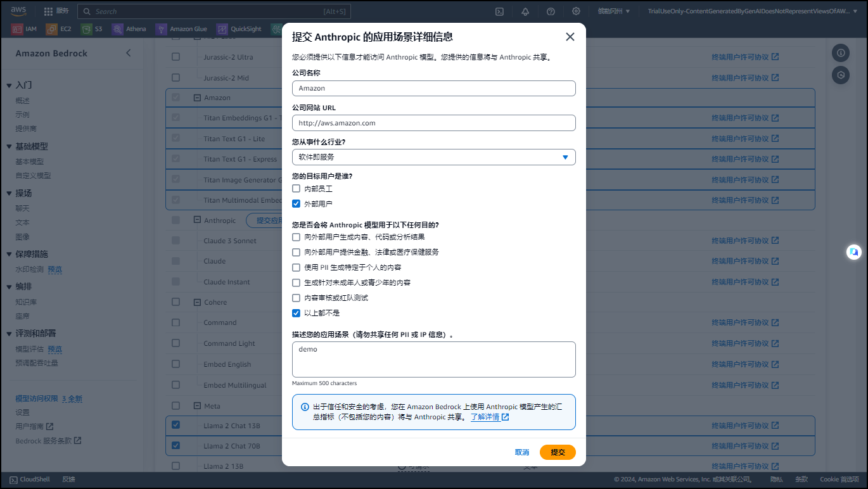Collapse the 入门 sidebar section
The width and height of the screenshot is (868, 489).
click(9, 85)
